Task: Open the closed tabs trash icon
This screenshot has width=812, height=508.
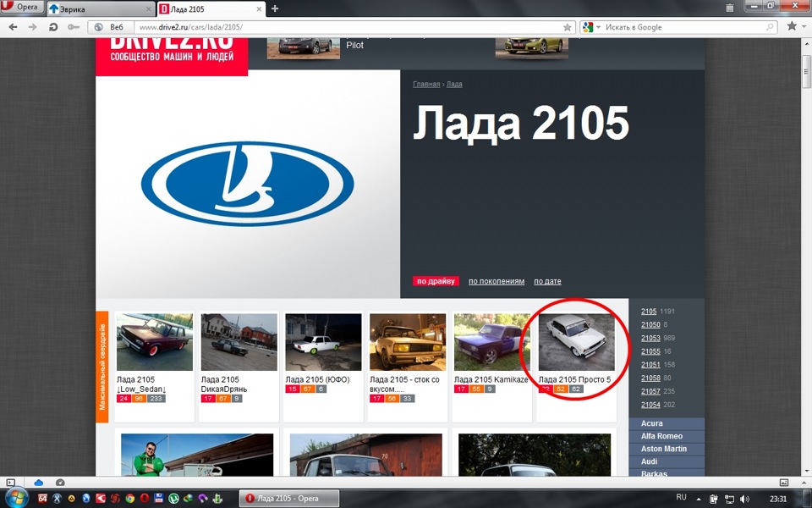Action: (730, 8)
